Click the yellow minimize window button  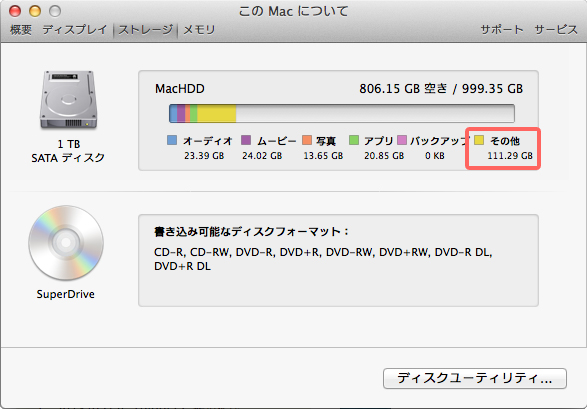(35, 11)
